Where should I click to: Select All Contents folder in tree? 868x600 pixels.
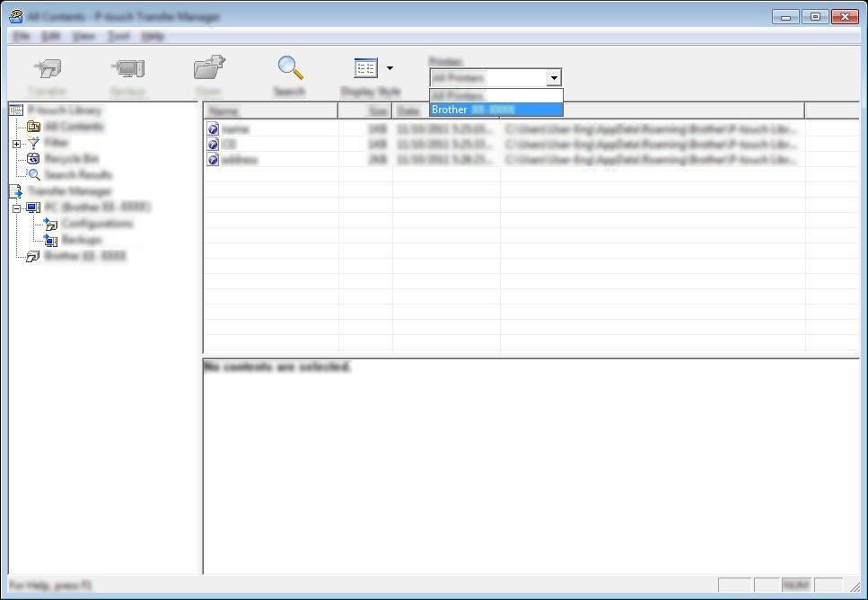[x=73, y=127]
